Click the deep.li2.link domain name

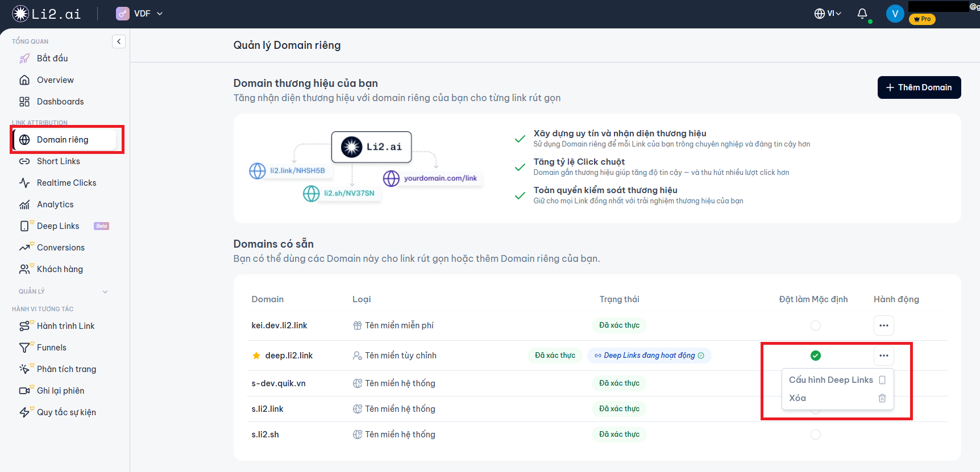[289, 356]
